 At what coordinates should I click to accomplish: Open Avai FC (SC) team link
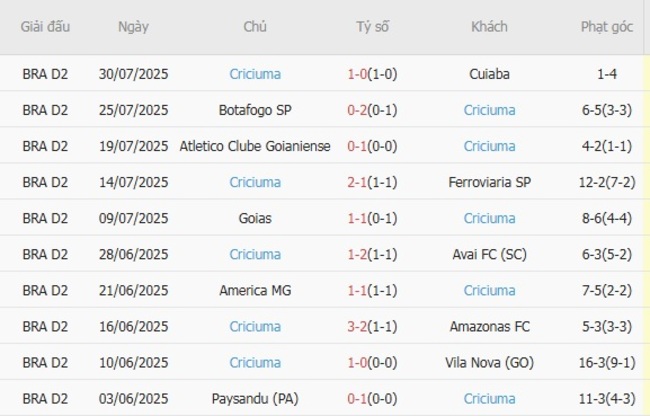489,254
